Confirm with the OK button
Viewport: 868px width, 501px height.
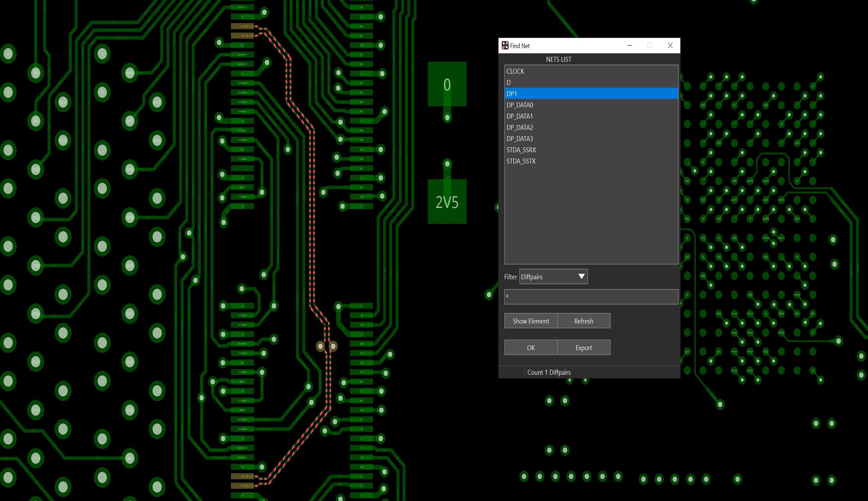[530, 348]
